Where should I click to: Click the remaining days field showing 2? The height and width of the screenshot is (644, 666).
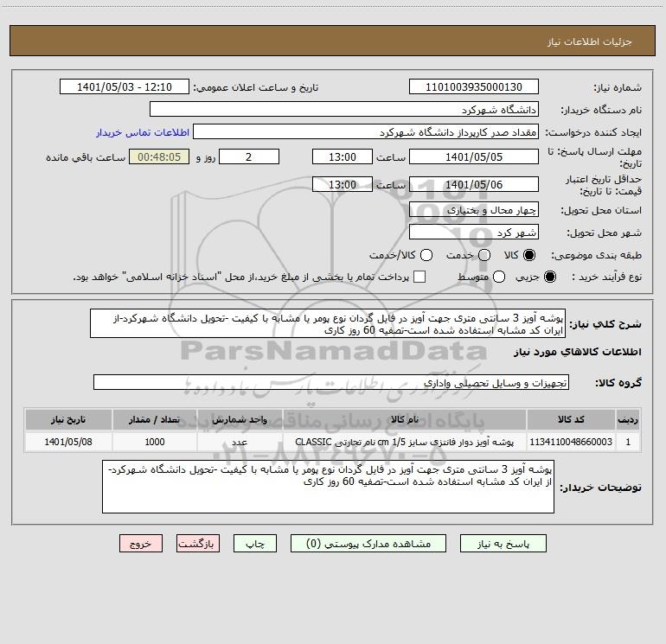pos(249,156)
